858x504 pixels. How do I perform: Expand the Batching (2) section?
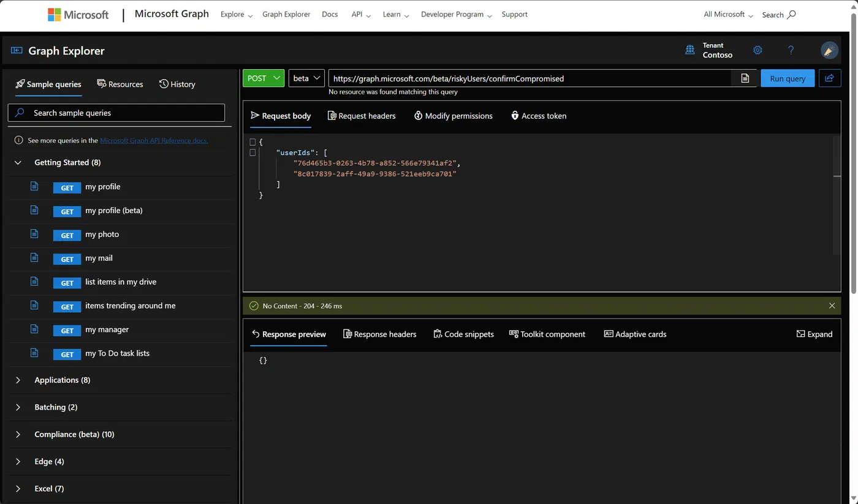click(x=18, y=407)
